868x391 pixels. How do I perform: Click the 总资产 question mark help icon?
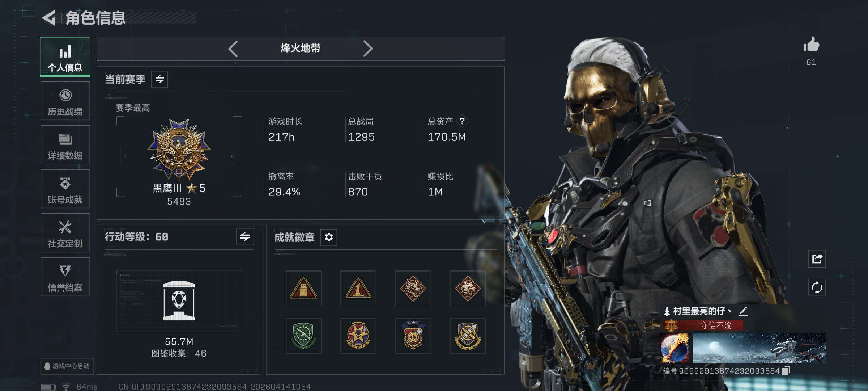(462, 121)
